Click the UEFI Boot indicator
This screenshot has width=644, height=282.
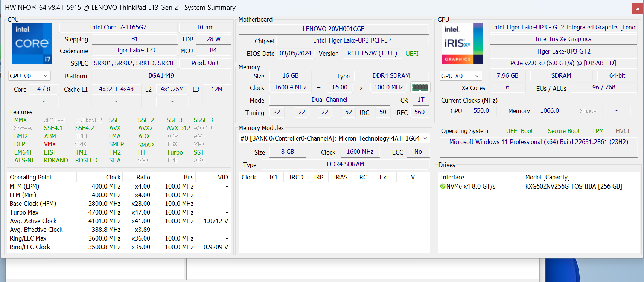click(519, 131)
